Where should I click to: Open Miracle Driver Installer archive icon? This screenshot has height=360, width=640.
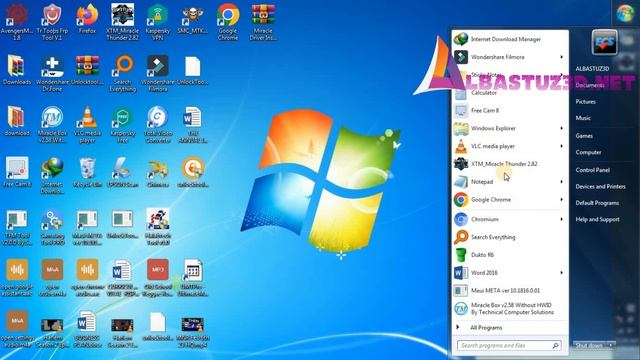[263, 21]
